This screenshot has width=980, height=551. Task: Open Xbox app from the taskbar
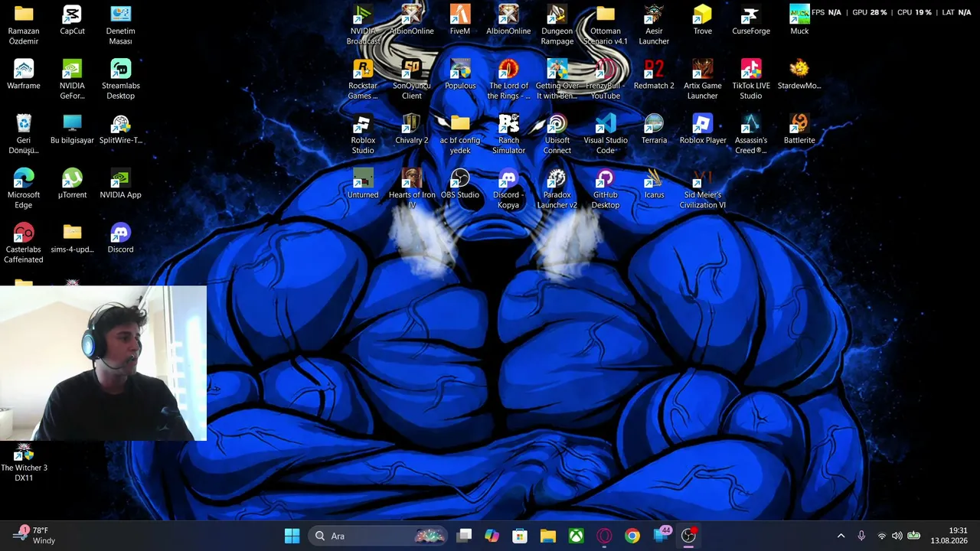(576, 536)
